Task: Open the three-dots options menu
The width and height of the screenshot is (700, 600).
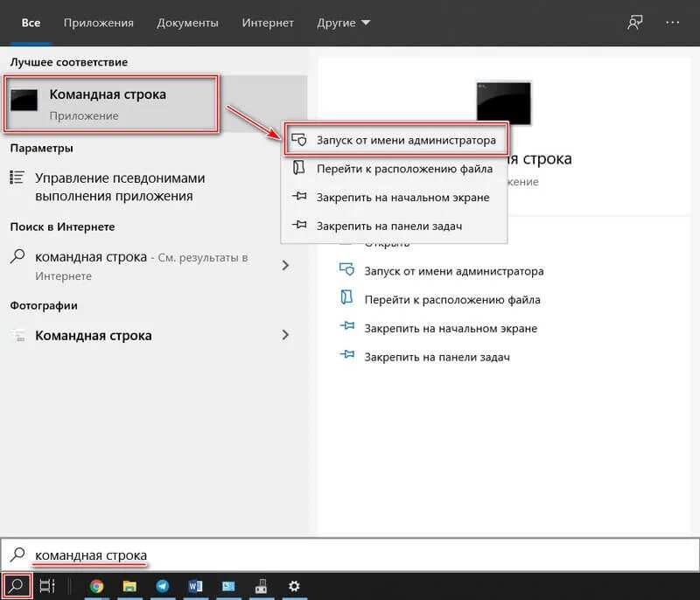Action: [672, 23]
